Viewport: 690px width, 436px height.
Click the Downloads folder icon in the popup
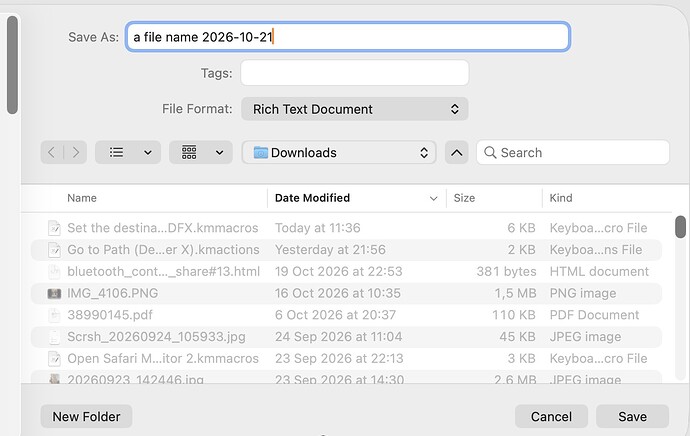pyautogui.click(x=261, y=153)
